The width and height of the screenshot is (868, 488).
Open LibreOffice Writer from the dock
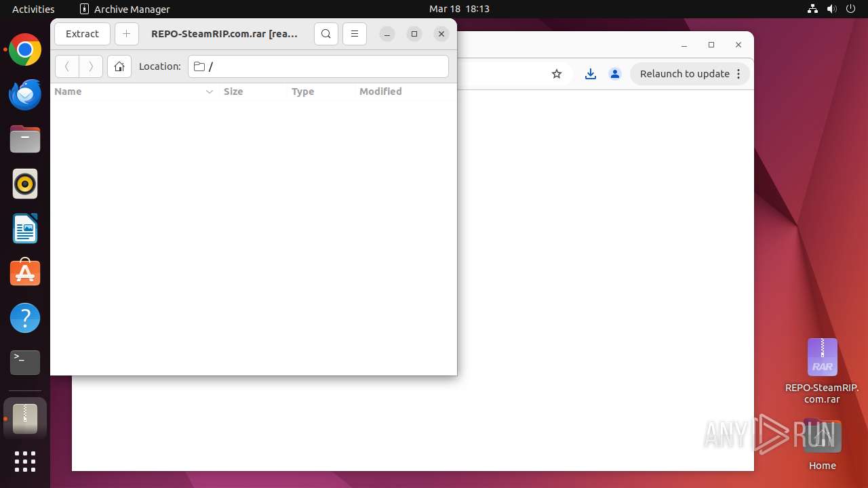coord(25,228)
